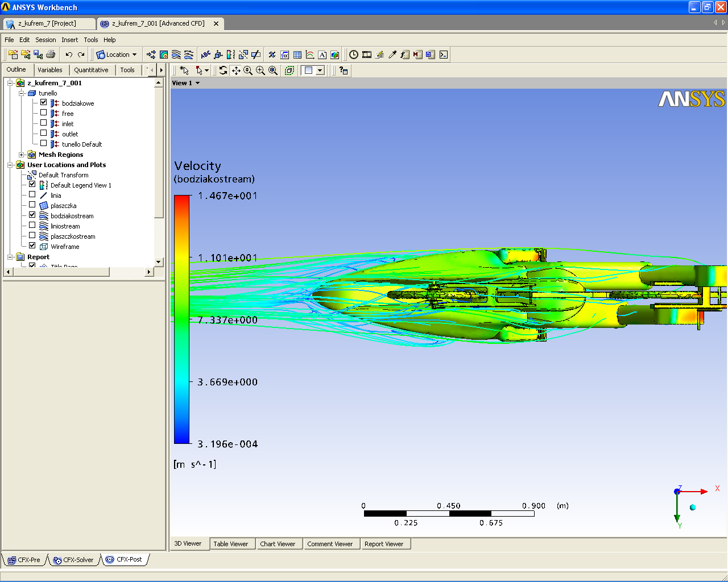Expand the Mesh Regions tree node
This screenshot has width=728, height=582.
pyautogui.click(x=22, y=155)
